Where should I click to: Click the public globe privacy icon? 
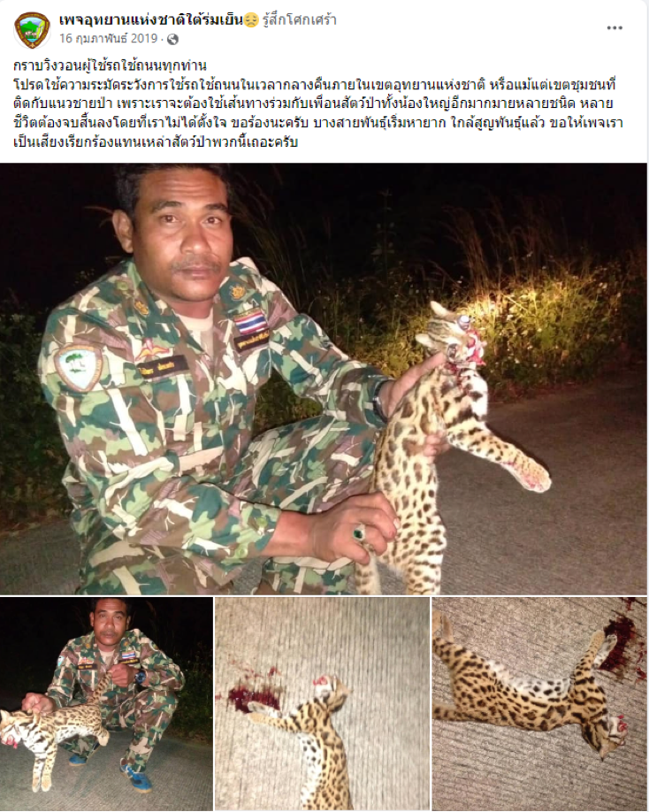pyautogui.click(x=172, y=39)
